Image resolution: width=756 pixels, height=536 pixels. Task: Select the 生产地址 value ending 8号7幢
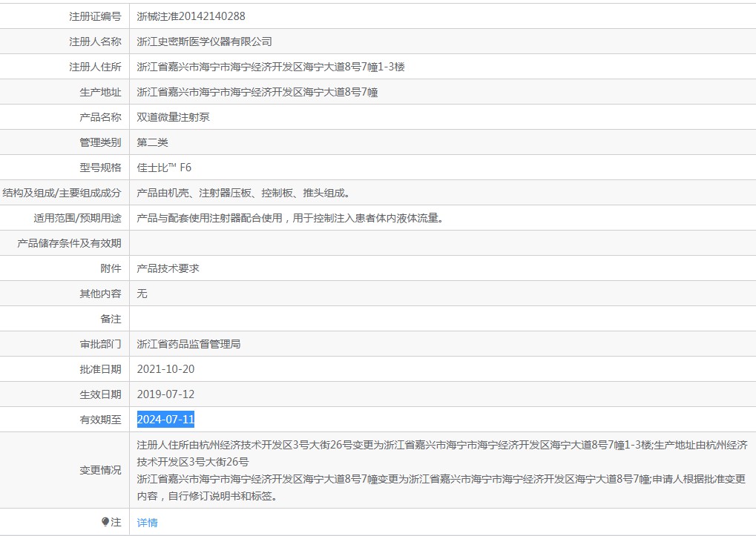pos(257,92)
